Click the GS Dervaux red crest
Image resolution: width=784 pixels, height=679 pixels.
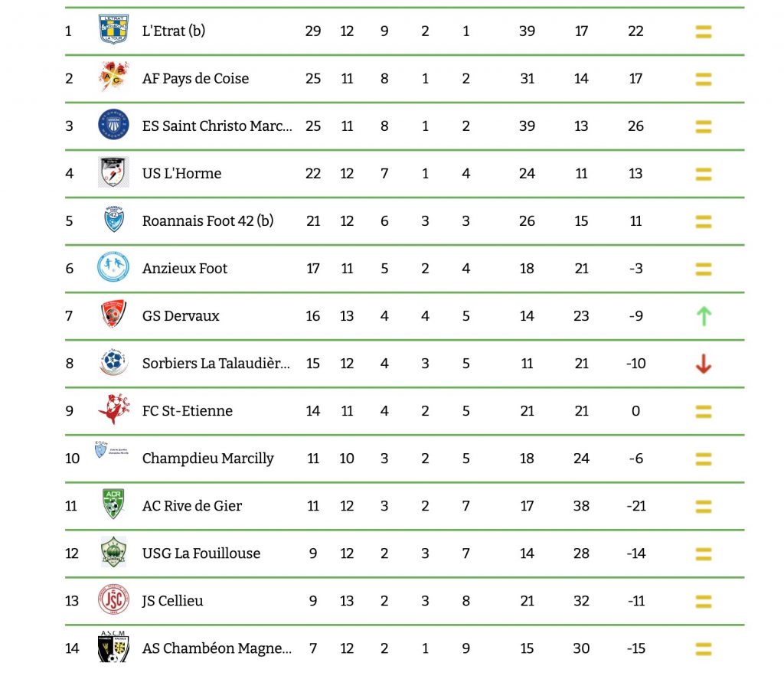113,314
